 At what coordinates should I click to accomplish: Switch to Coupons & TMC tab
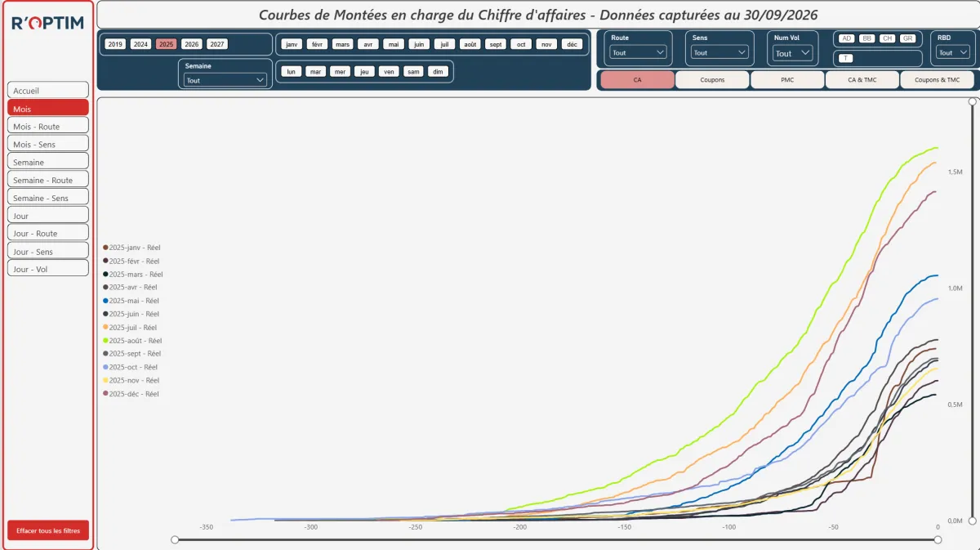tap(937, 80)
